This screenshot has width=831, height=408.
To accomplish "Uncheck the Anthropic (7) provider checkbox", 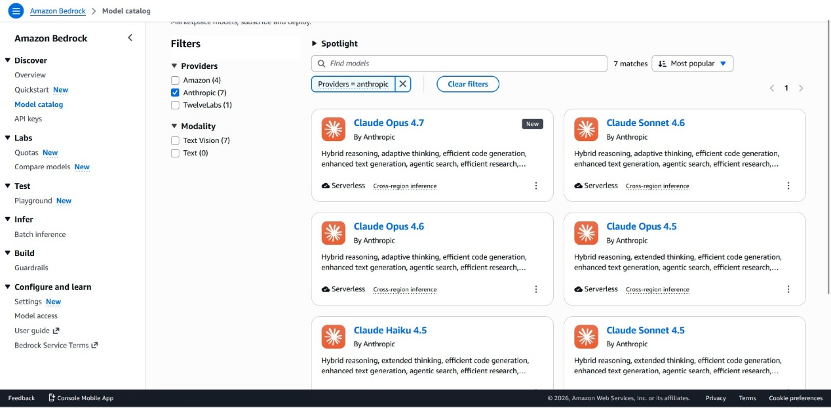I will pos(175,93).
